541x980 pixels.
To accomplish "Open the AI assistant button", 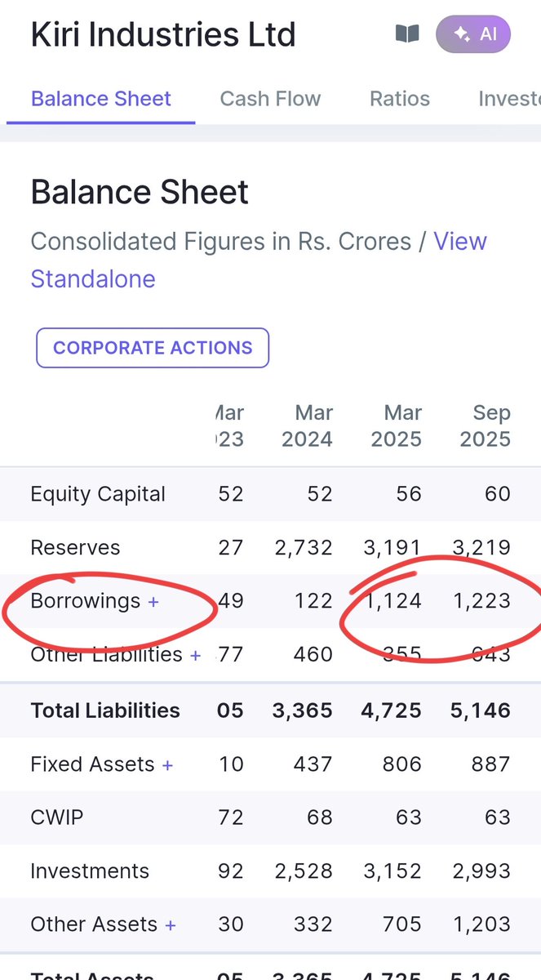I will click(x=473, y=34).
